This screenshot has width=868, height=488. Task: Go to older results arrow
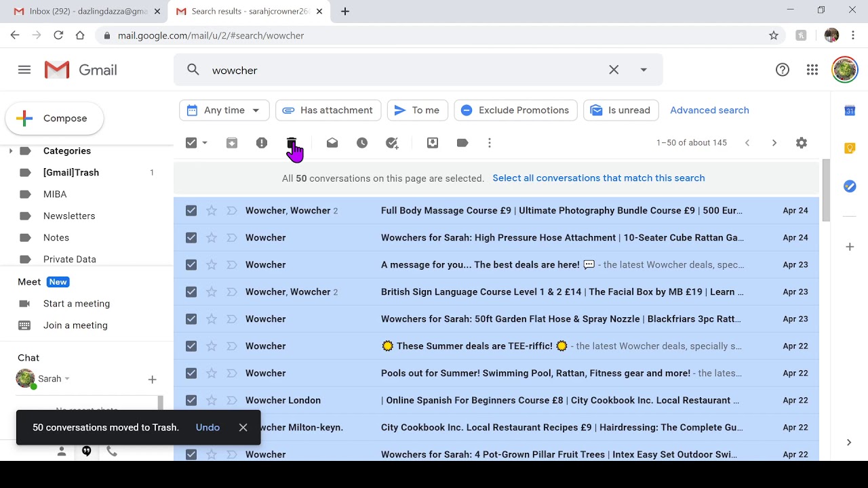point(774,143)
